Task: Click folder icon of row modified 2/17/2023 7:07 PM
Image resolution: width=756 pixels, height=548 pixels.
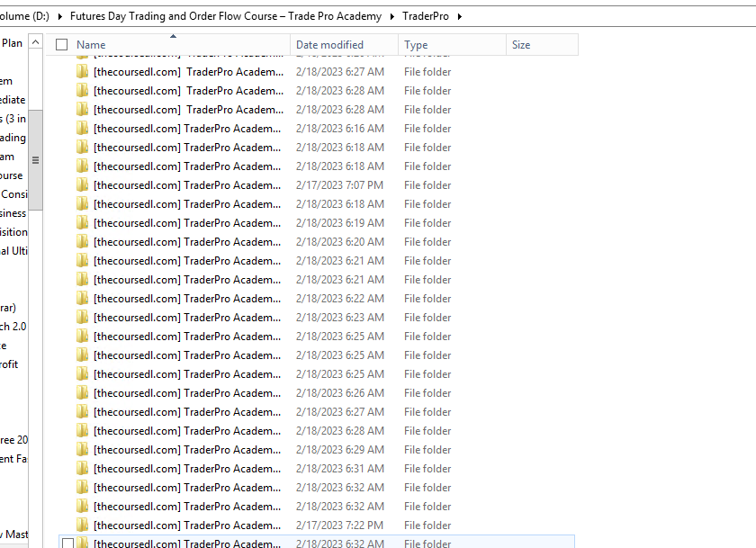Action: point(83,185)
